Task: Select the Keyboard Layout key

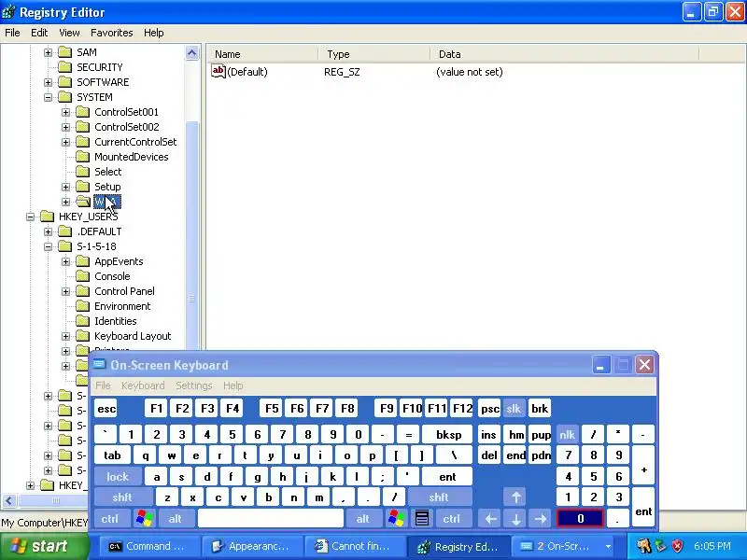Action: click(133, 336)
